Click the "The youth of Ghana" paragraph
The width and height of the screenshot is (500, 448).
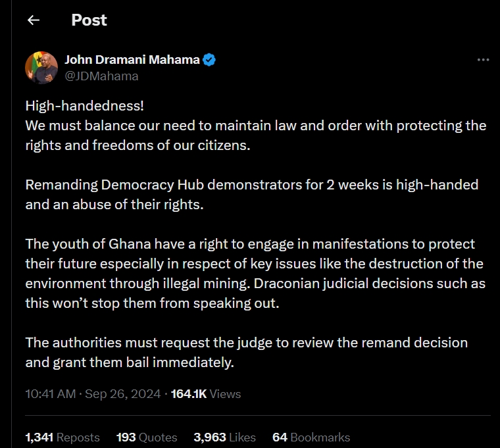[x=250, y=244]
